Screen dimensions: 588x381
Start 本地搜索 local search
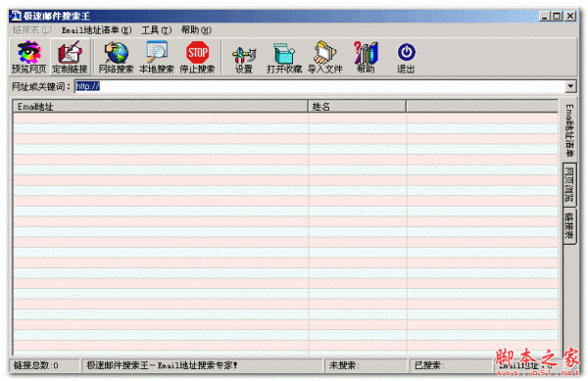157,57
